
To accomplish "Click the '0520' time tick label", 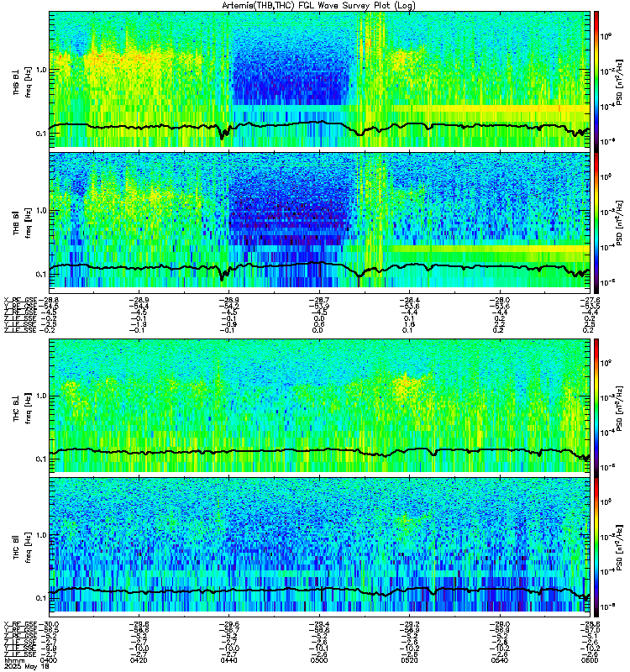I will pos(409,660).
